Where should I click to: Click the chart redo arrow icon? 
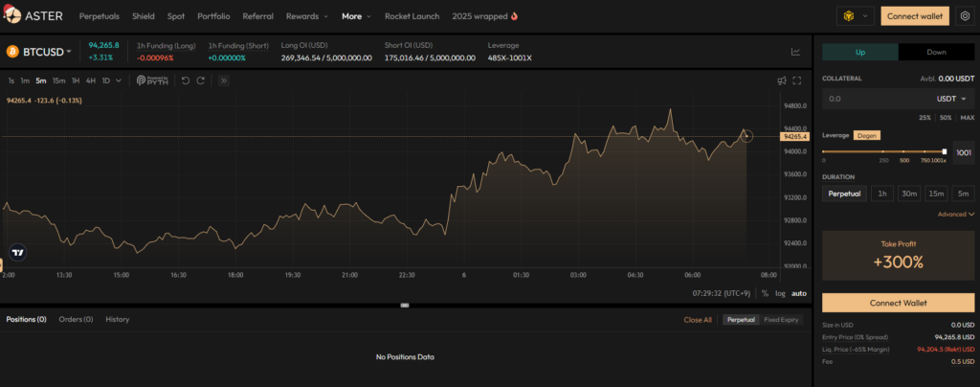pos(201,80)
